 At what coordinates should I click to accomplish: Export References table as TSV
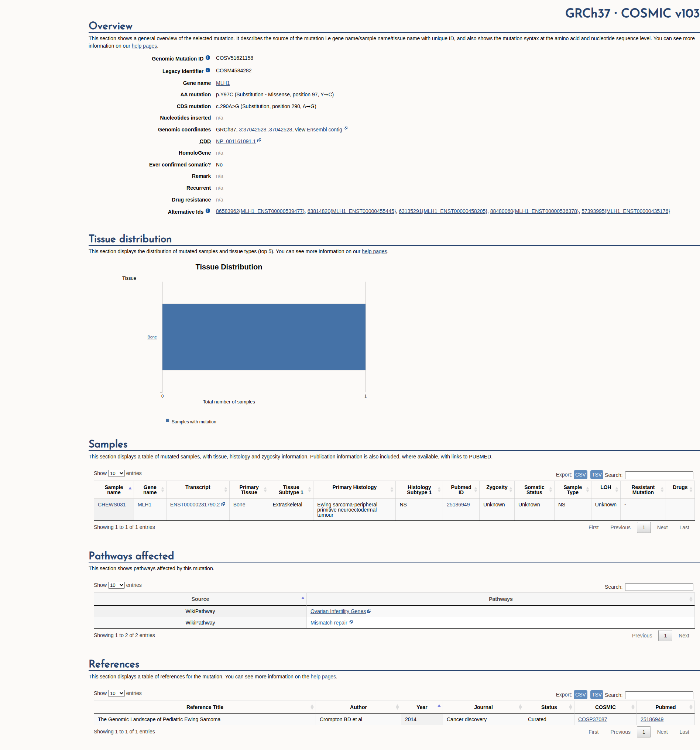click(x=597, y=695)
